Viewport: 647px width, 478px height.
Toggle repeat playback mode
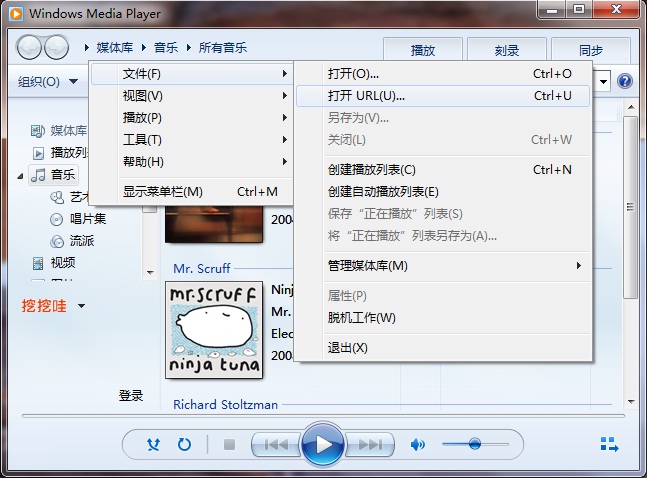[184, 444]
